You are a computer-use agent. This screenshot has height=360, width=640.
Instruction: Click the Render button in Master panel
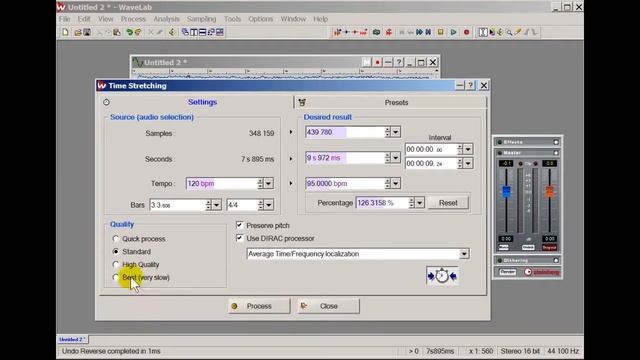507,272
